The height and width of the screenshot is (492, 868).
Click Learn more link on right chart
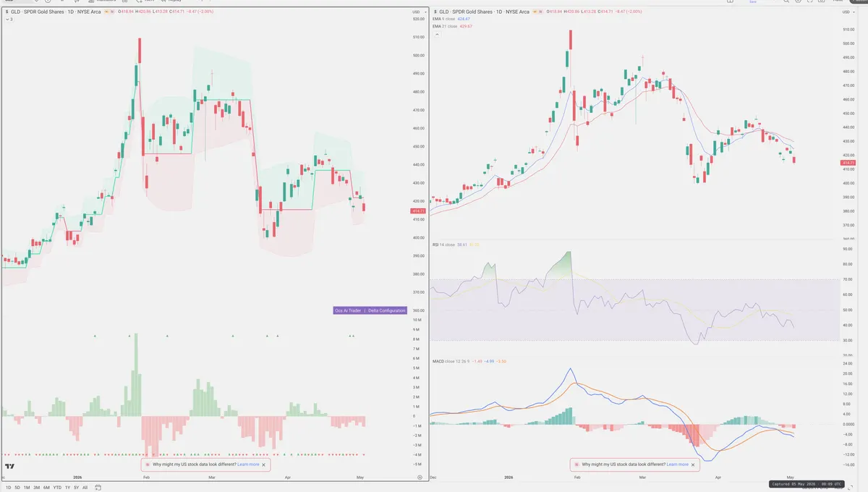coord(678,465)
